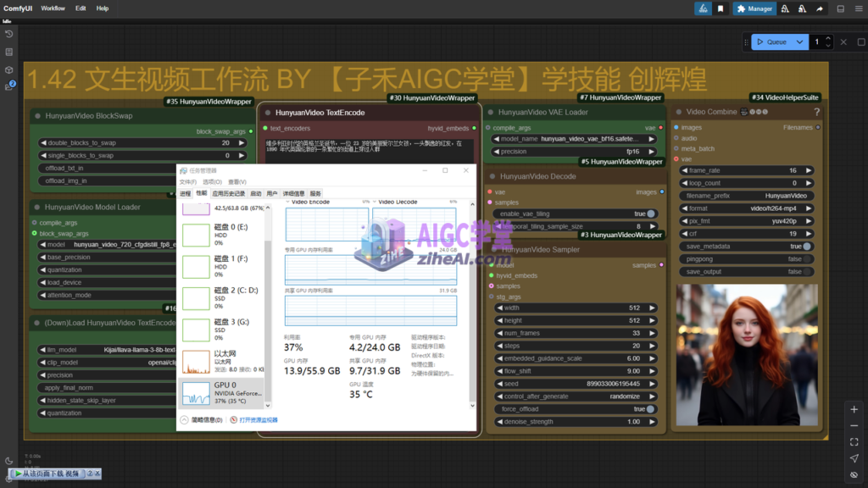Switch to 服务 tab in Task Manager
868x488 pixels.
click(315, 194)
